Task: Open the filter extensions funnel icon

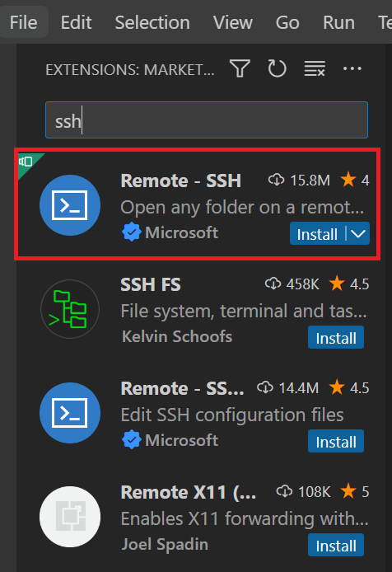Action: (x=240, y=68)
